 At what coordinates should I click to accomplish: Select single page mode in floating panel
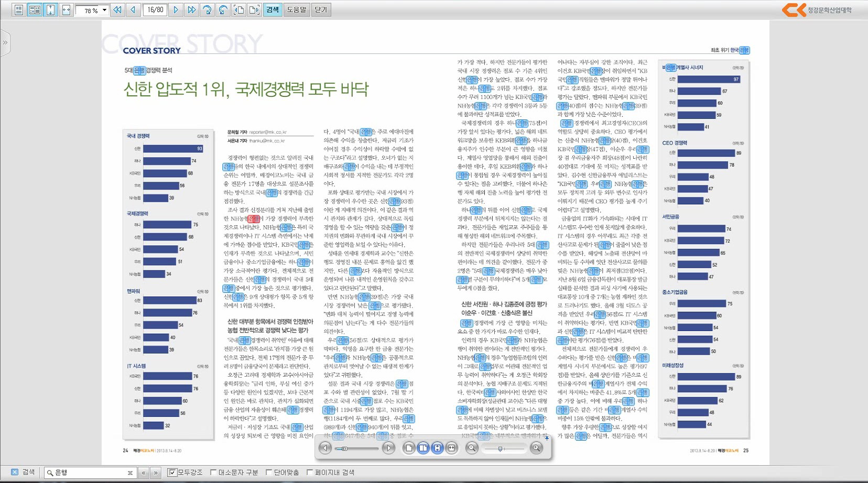pyautogui.click(x=409, y=448)
